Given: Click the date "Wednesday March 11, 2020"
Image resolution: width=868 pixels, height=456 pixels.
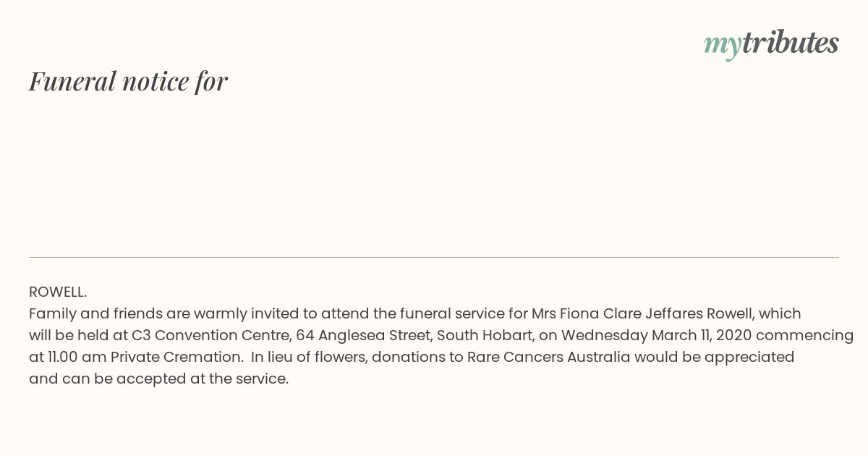Looking at the screenshot, I should coord(656,335).
